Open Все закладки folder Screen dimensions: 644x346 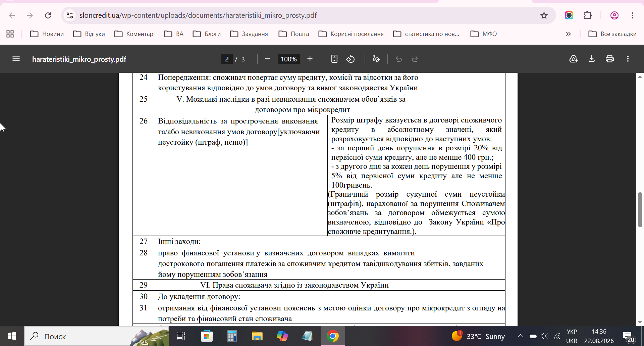click(612, 34)
